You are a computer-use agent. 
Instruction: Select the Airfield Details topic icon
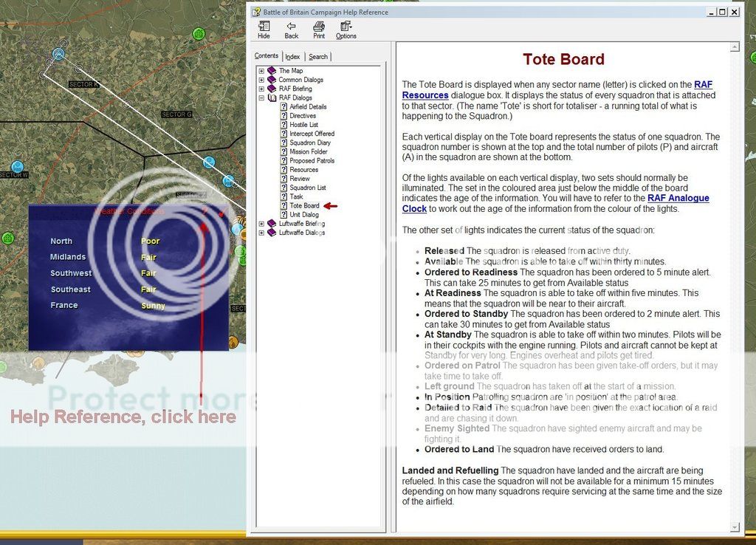coord(284,106)
